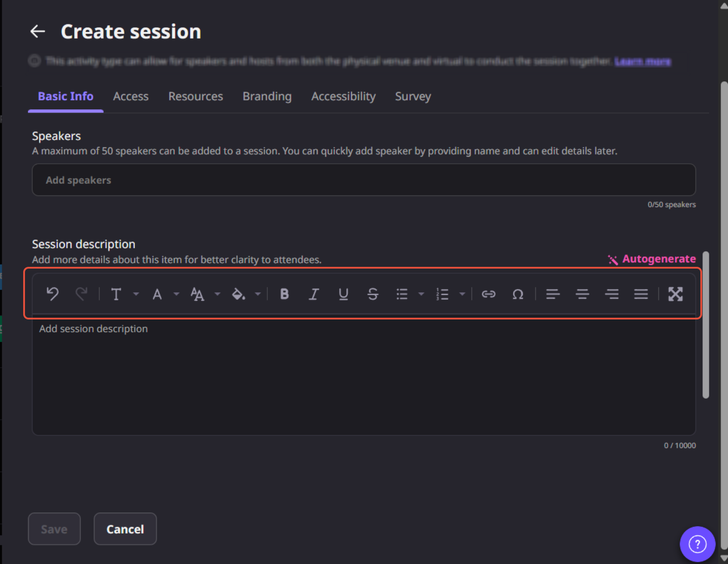Expand editor to fullscreen

(675, 294)
